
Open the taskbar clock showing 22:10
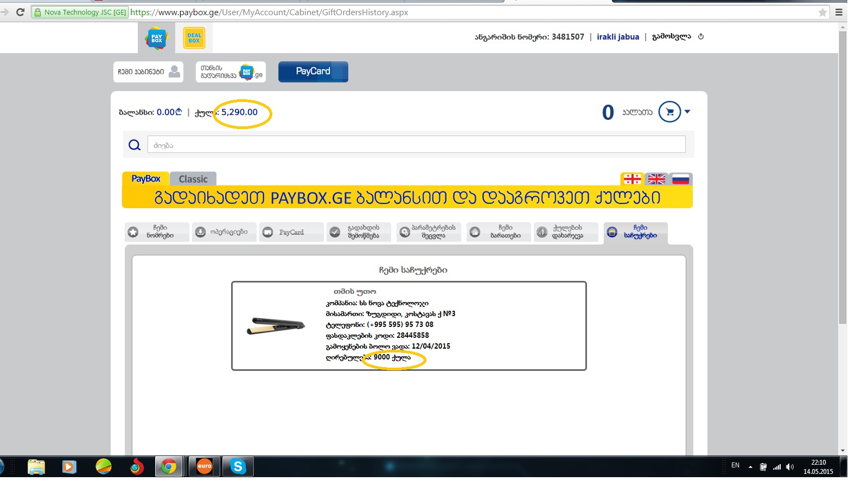coord(818,467)
